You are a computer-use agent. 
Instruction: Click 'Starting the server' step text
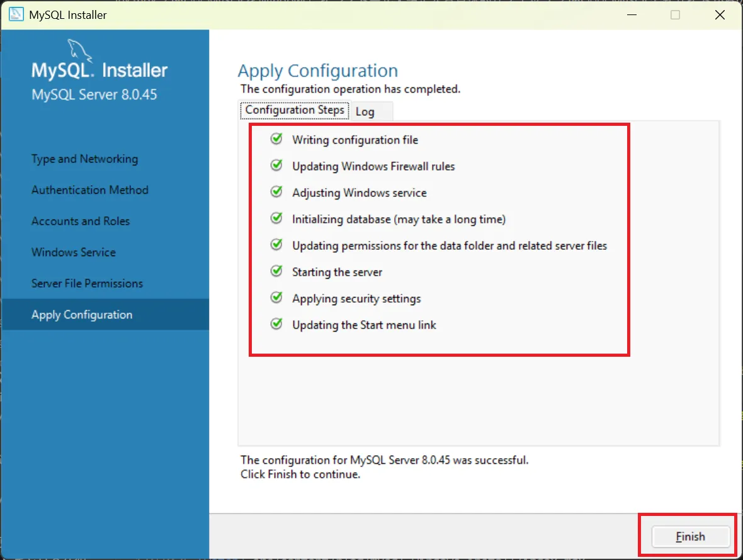pyautogui.click(x=337, y=272)
